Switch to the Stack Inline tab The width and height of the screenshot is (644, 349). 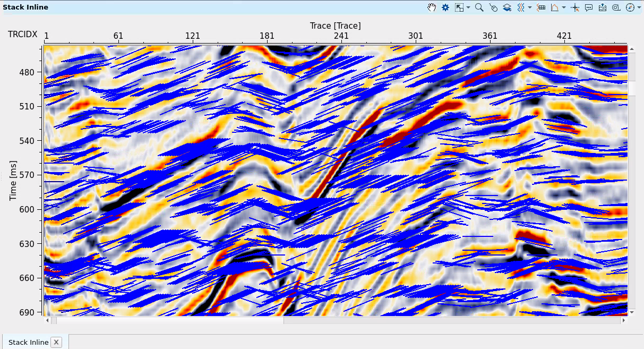[29, 342]
